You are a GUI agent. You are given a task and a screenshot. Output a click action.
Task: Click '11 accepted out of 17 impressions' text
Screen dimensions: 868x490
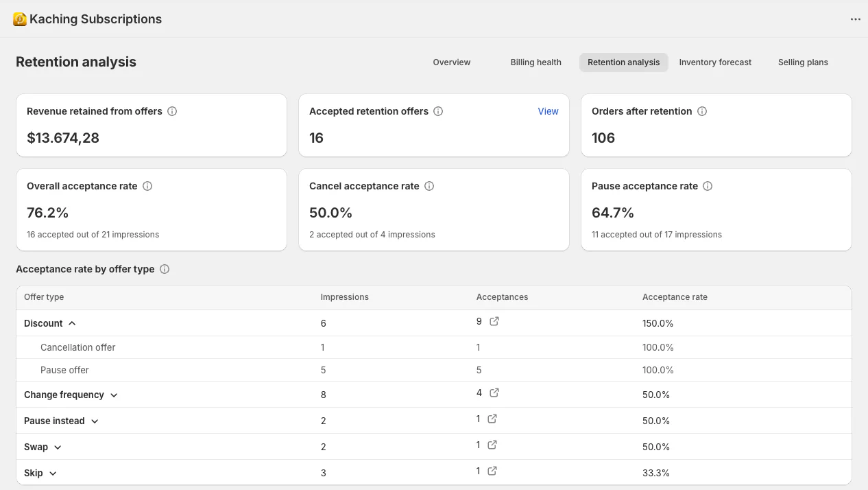pos(657,235)
